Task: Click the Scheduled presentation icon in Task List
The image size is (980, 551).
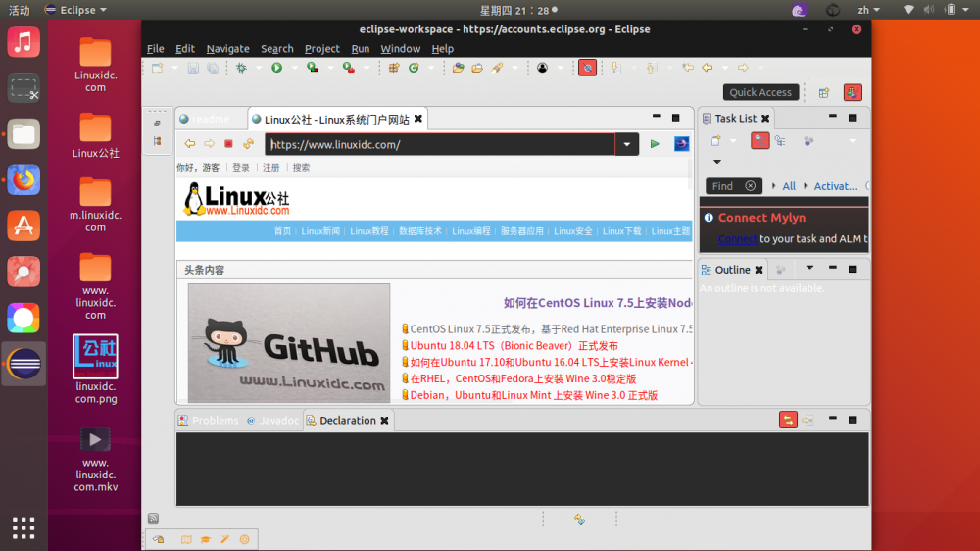Action: (x=781, y=141)
